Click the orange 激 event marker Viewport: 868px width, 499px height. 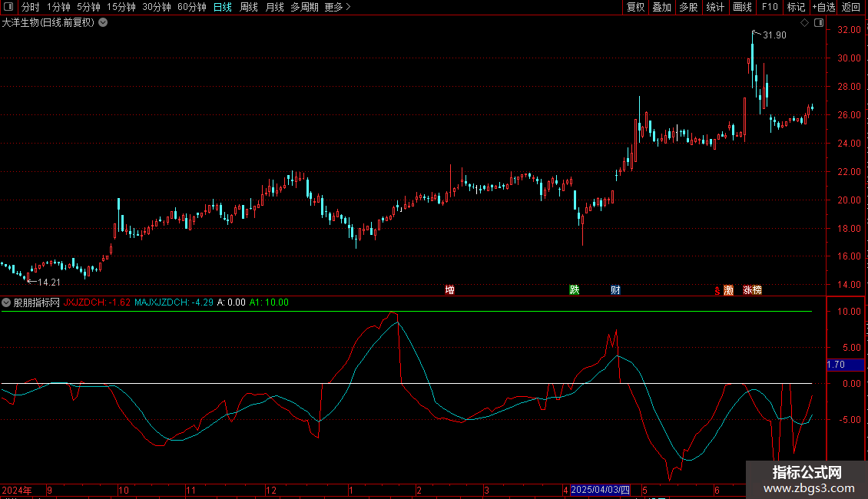(728, 290)
